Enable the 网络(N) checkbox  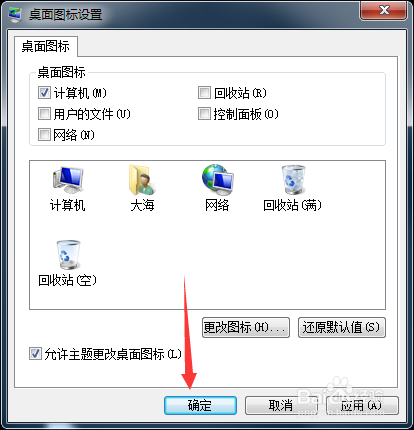click(x=44, y=135)
